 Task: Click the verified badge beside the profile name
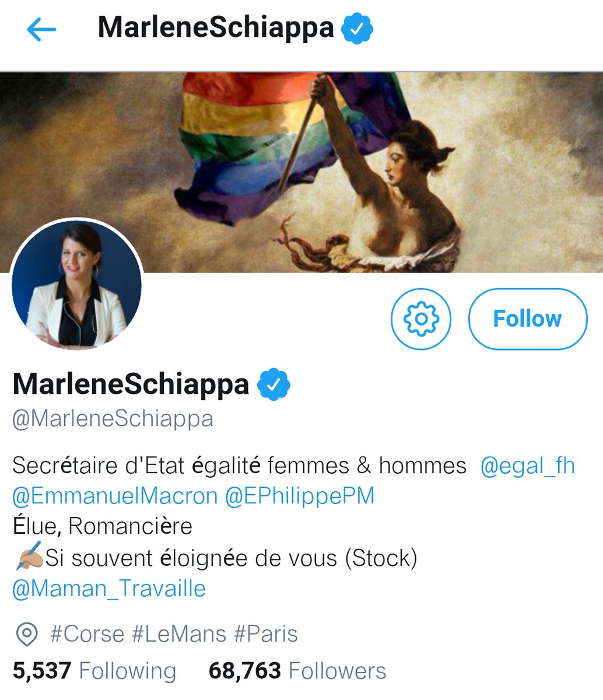click(274, 385)
